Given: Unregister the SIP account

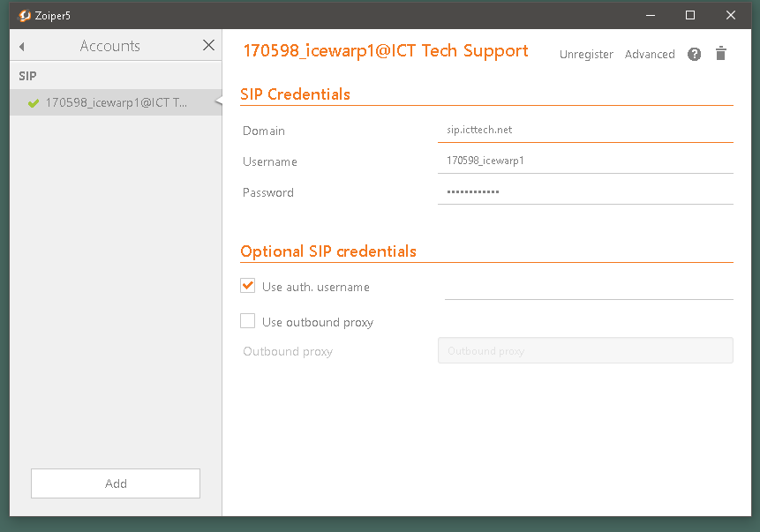Looking at the screenshot, I should coord(586,55).
